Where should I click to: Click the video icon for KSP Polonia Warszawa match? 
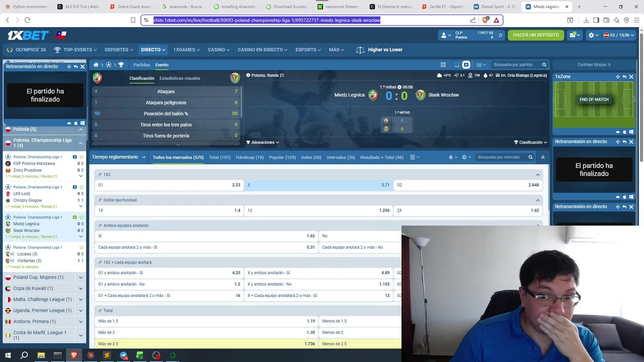(74, 157)
